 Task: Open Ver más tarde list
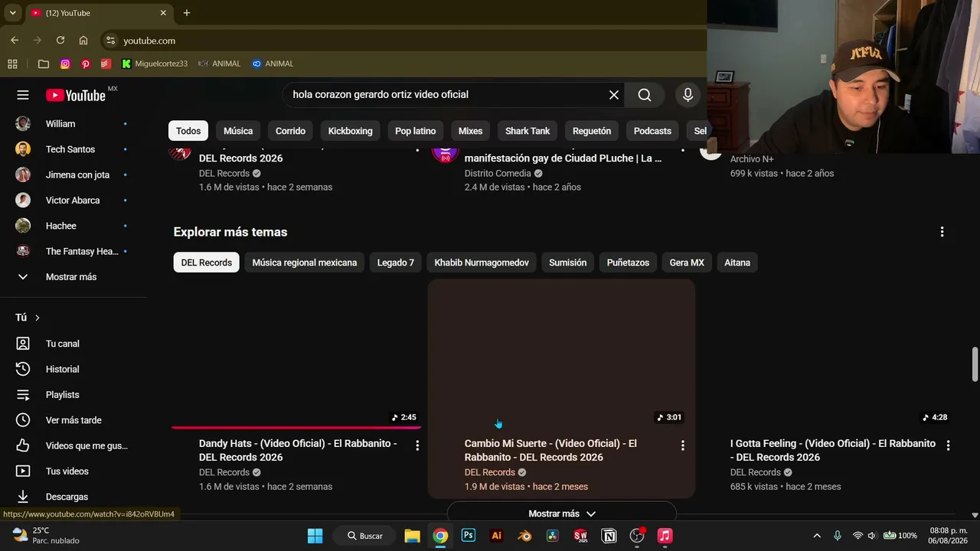[x=73, y=420]
